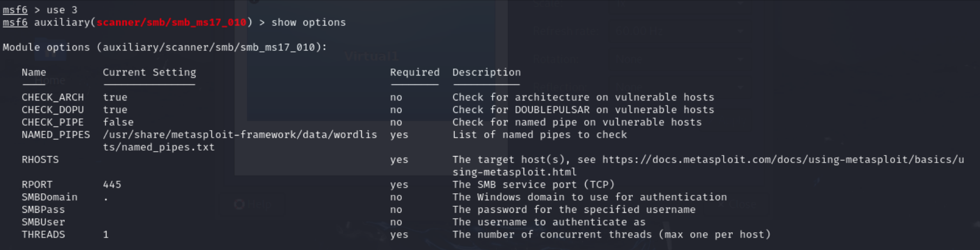This screenshot has width=980, height=250.
Task: Select the CHECK_ARCH option name
Action: [x=52, y=97]
